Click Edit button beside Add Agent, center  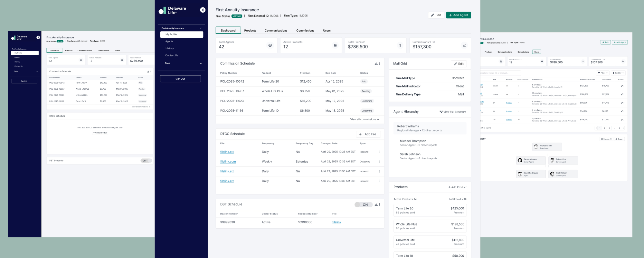tap(436, 15)
